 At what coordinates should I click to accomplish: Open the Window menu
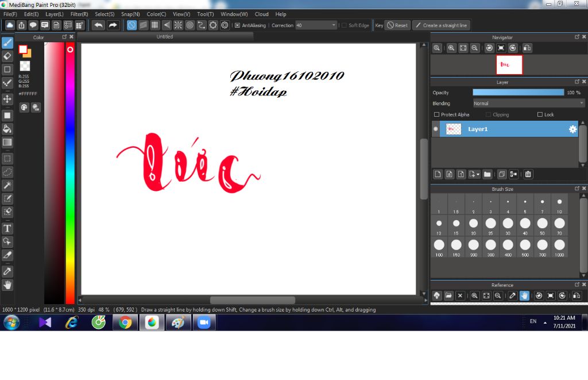pyautogui.click(x=234, y=14)
